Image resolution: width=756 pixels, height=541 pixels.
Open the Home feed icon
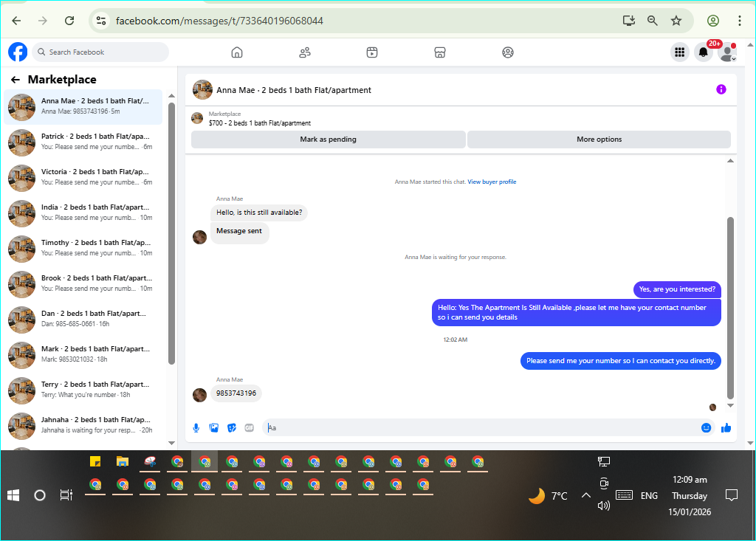pyautogui.click(x=237, y=52)
